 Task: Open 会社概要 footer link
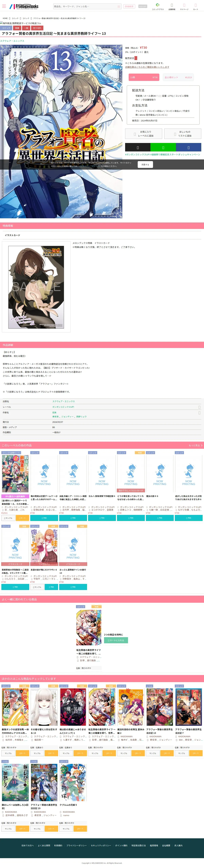166,845
